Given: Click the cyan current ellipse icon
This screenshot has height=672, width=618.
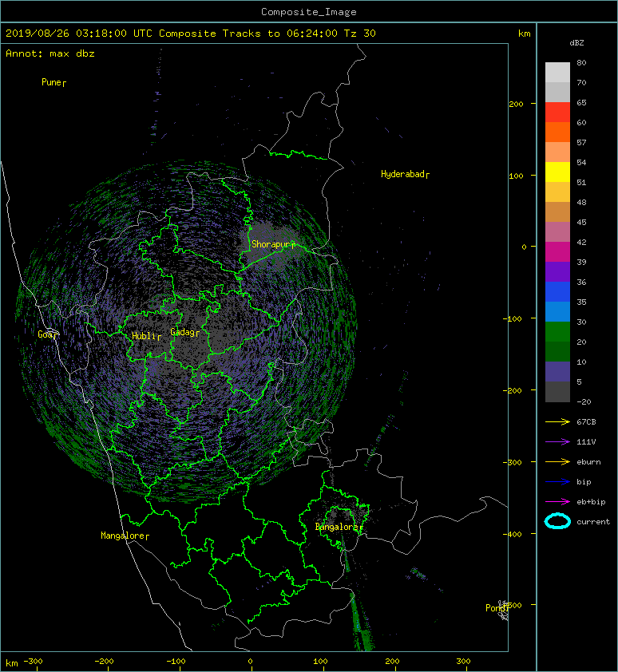Looking at the screenshot, I should [x=557, y=521].
